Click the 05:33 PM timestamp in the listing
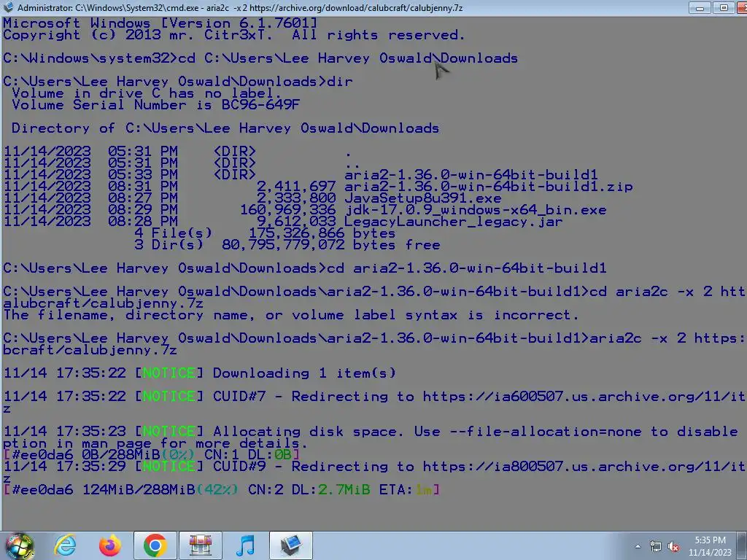Image resolution: width=747 pixels, height=560 pixels. [142, 175]
